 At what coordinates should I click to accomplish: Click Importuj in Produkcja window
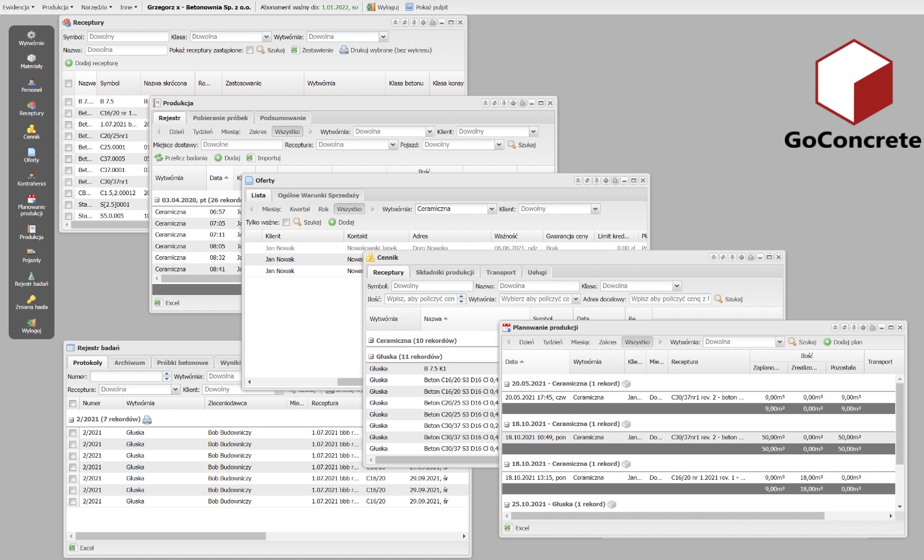point(263,158)
